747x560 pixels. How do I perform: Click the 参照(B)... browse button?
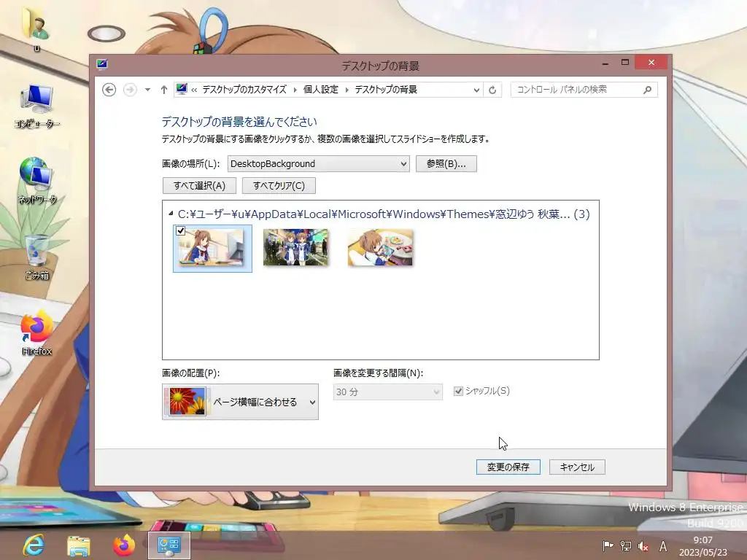click(446, 164)
